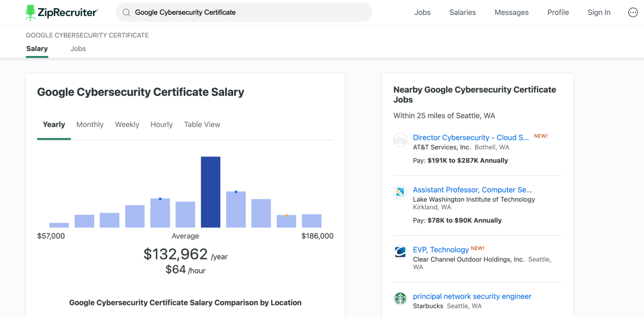Screen dimensions: 644x317
Task: Switch to the Weekly salary tab
Action: click(127, 125)
